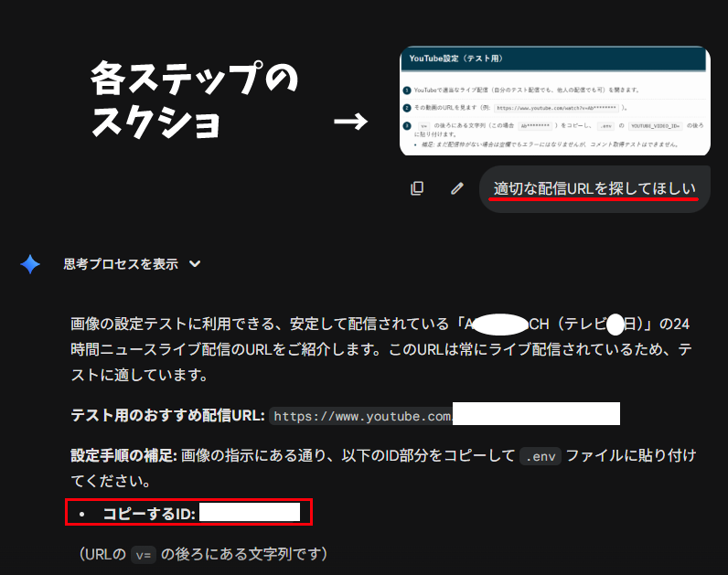Click the 各ステップのスクショ heading text
Viewport: 728px width, 575px height.
[x=194, y=101]
